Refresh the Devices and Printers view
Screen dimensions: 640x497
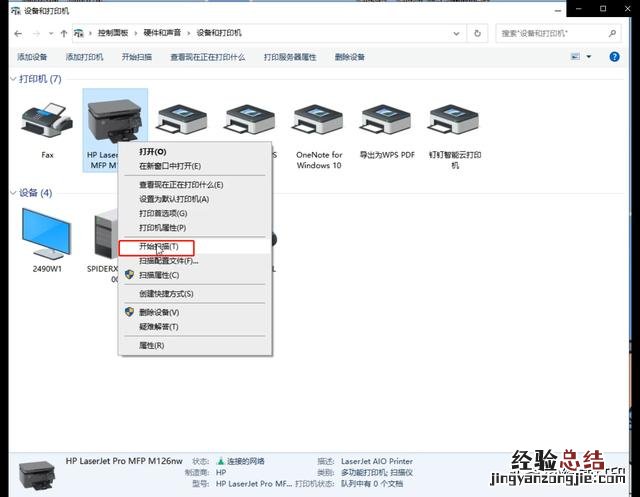[x=477, y=33]
